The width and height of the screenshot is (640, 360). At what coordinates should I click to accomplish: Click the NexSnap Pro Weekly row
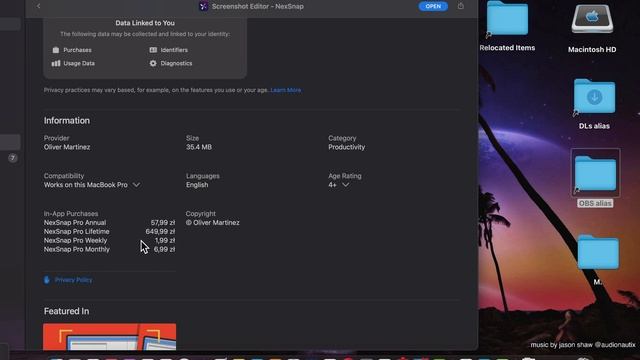[x=109, y=240]
